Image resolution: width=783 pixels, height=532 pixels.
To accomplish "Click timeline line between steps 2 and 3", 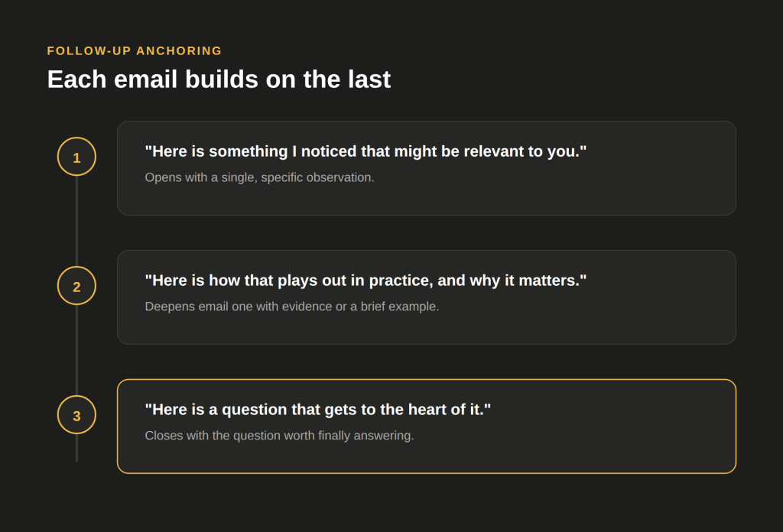I will tap(76, 350).
